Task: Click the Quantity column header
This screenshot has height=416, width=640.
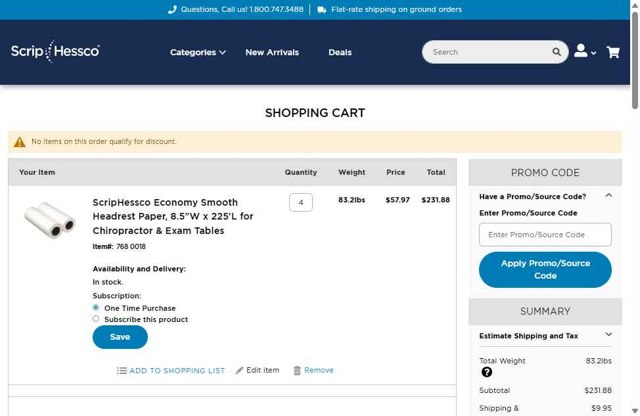Action: tap(301, 172)
